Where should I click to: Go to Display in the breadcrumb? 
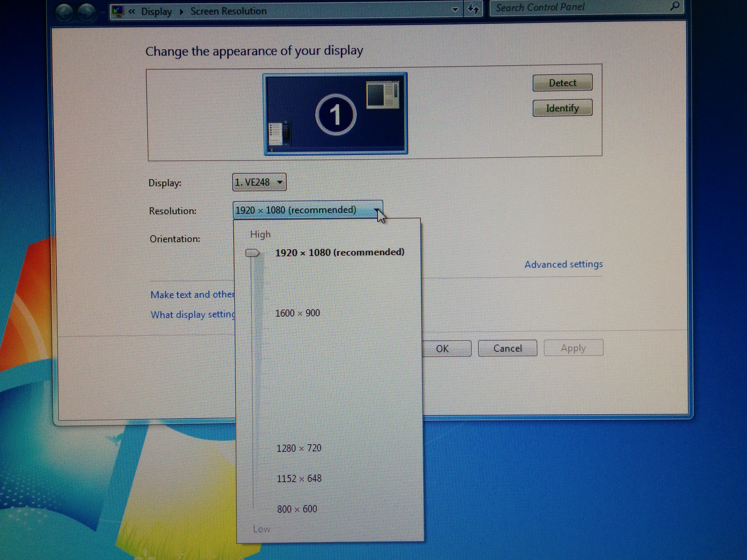coord(156,11)
